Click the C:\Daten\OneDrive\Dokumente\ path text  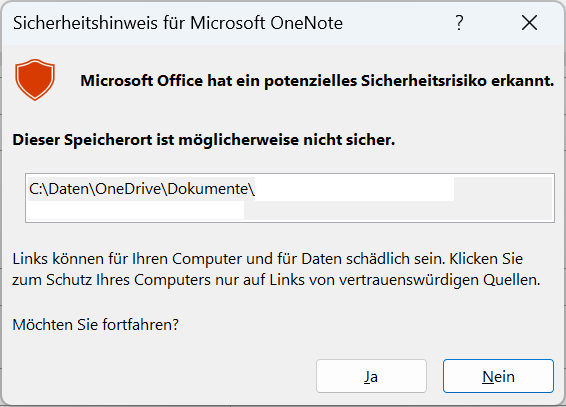142,189
